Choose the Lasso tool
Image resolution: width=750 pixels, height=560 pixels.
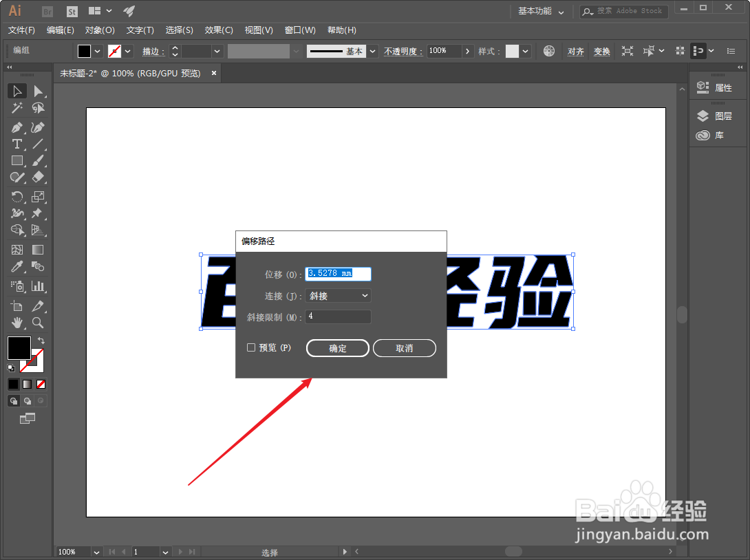click(38, 108)
